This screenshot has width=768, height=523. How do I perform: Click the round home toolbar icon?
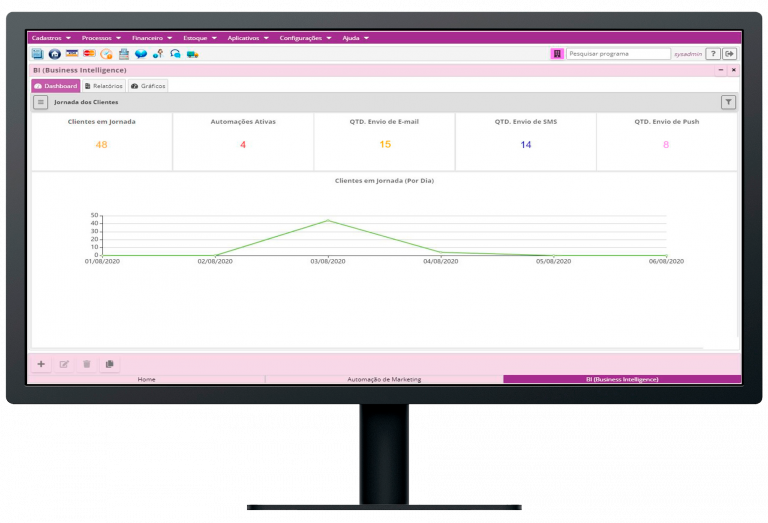[54, 54]
